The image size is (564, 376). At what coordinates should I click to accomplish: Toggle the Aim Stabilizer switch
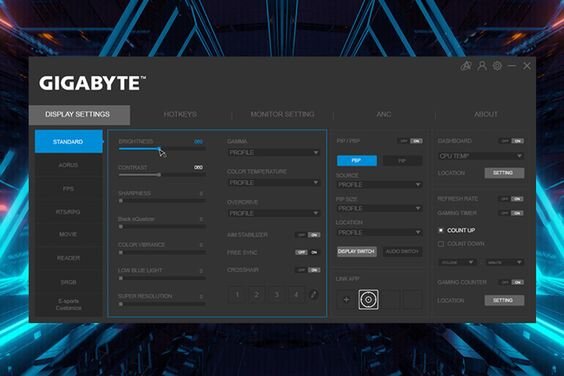(308, 235)
